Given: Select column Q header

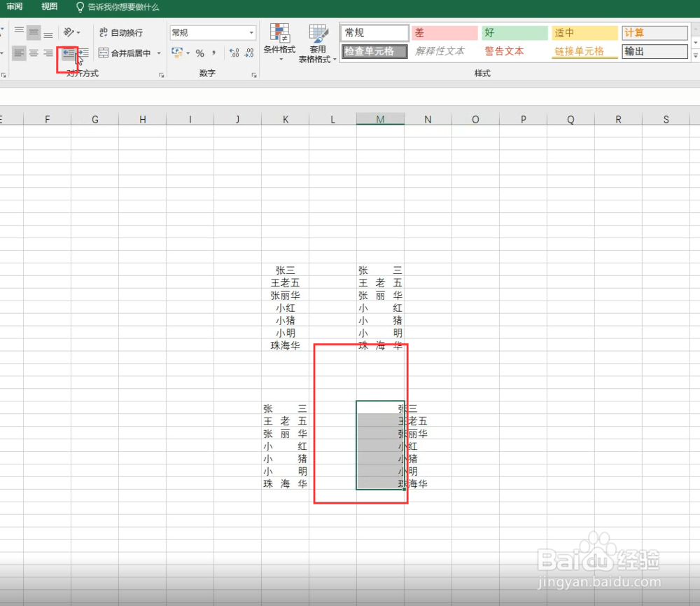Looking at the screenshot, I should tap(571, 119).
